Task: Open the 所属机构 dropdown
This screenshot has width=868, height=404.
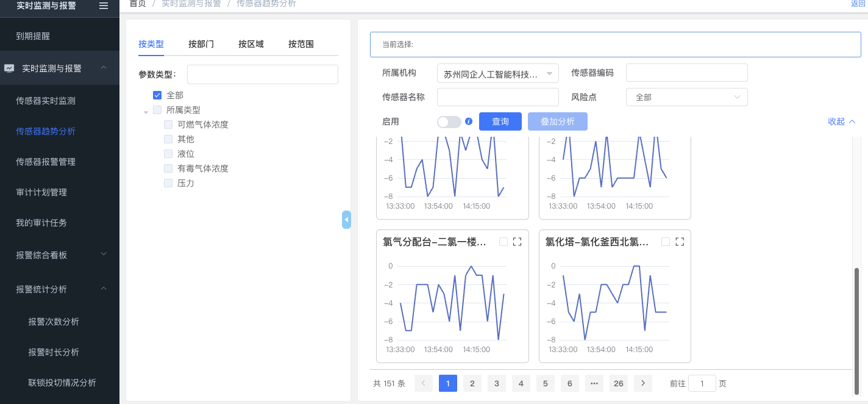Action: coord(497,73)
